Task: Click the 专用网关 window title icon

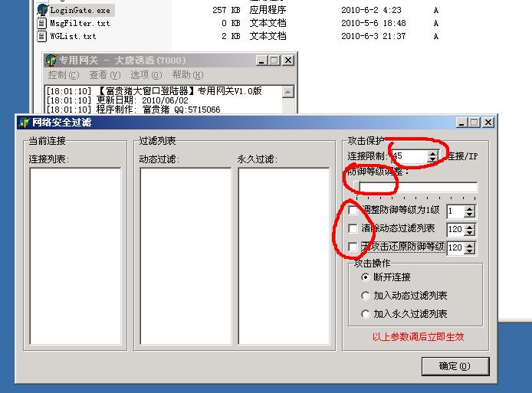Action: [51, 61]
